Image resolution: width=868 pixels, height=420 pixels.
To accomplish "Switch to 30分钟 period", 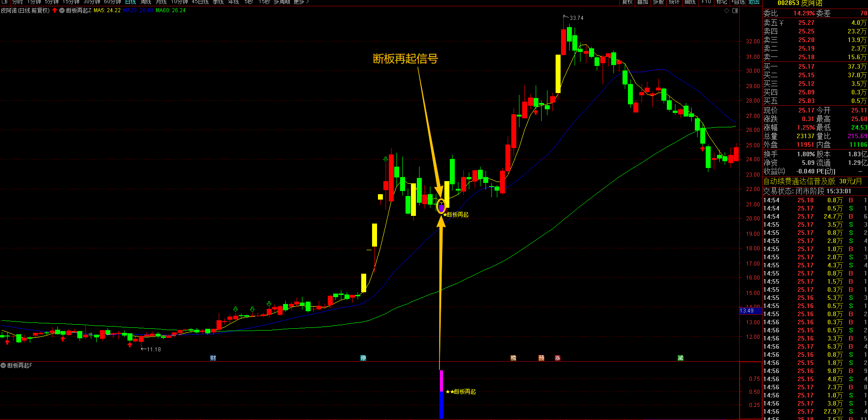I will [92, 2].
